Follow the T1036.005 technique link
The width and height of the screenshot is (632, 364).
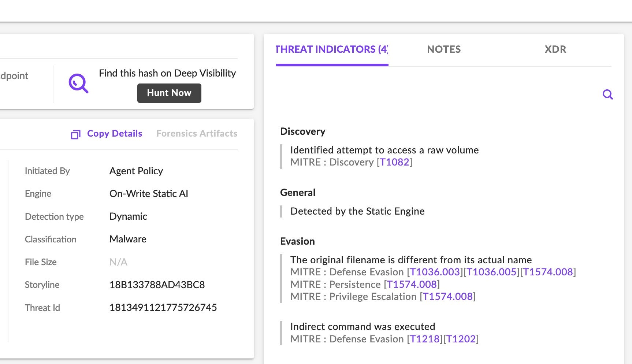(x=491, y=272)
